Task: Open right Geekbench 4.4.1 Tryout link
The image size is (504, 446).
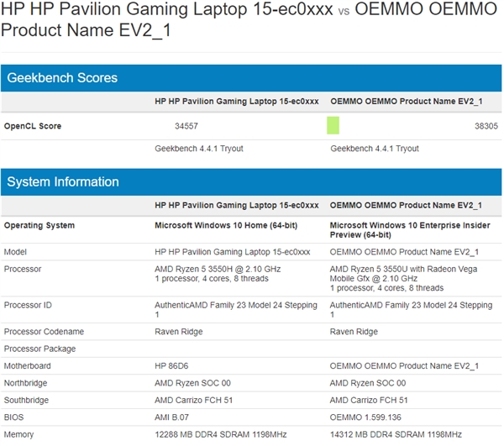Action: pyautogui.click(x=375, y=149)
